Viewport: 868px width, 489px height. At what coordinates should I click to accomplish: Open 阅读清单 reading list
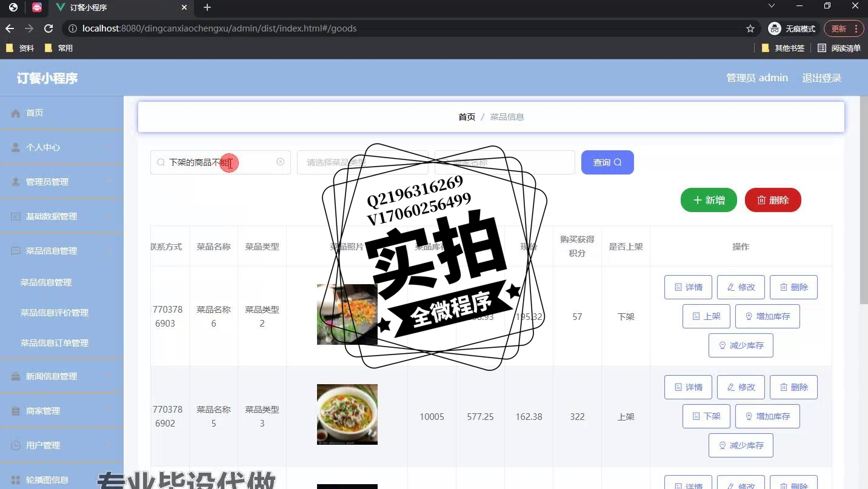coord(839,48)
